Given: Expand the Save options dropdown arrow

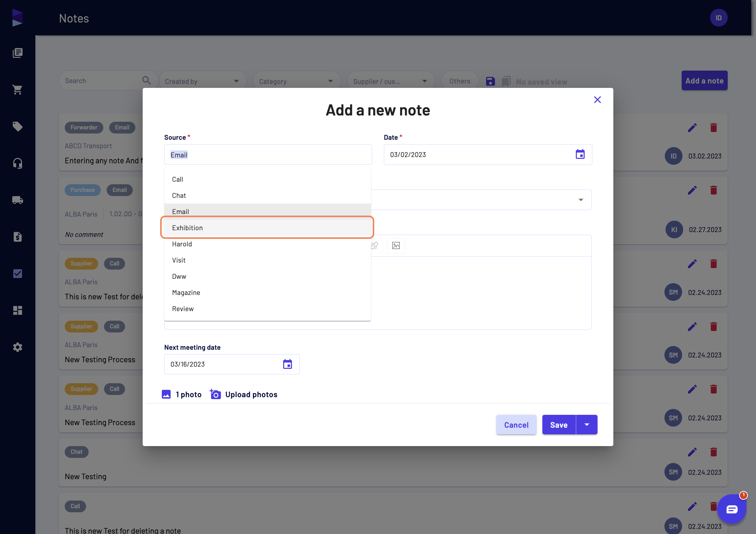Looking at the screenshot, I should pyautogui.click(x=587, y=425).
